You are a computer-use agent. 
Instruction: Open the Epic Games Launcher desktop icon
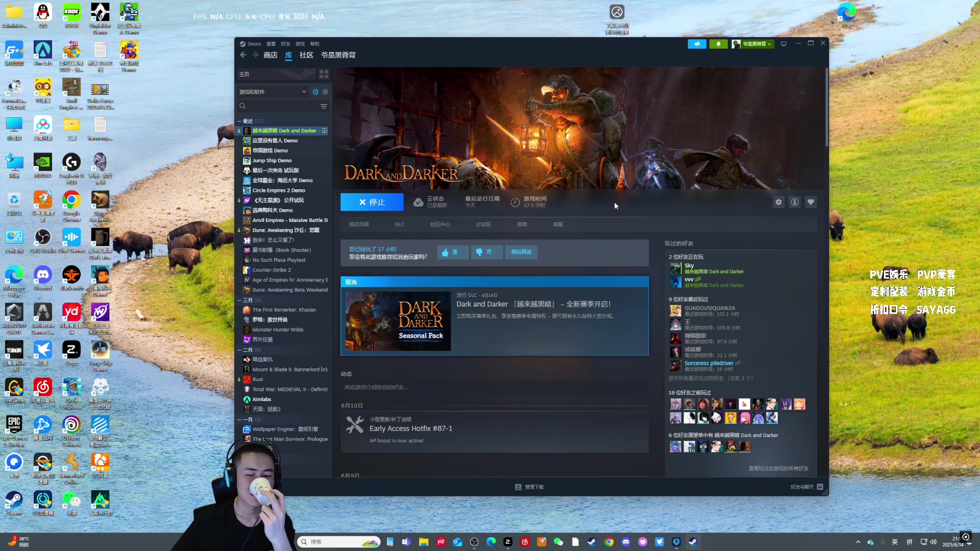point(14,431)
